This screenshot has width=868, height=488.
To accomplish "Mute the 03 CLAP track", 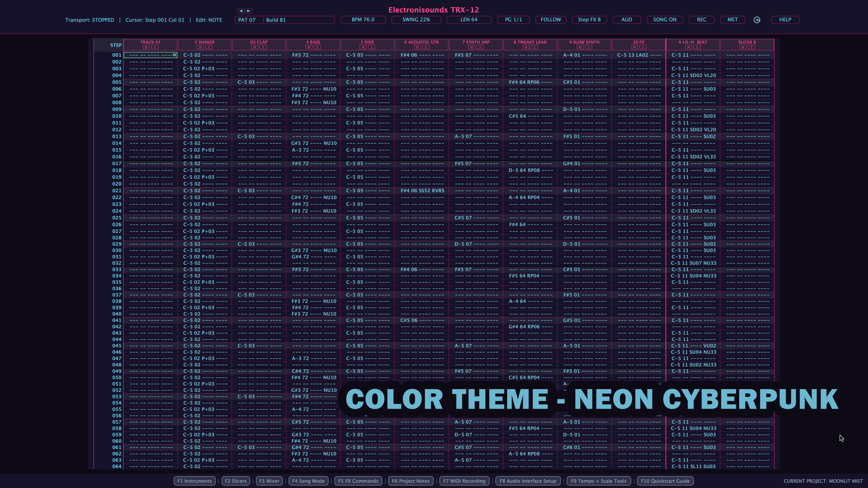I will pos(254,47).
